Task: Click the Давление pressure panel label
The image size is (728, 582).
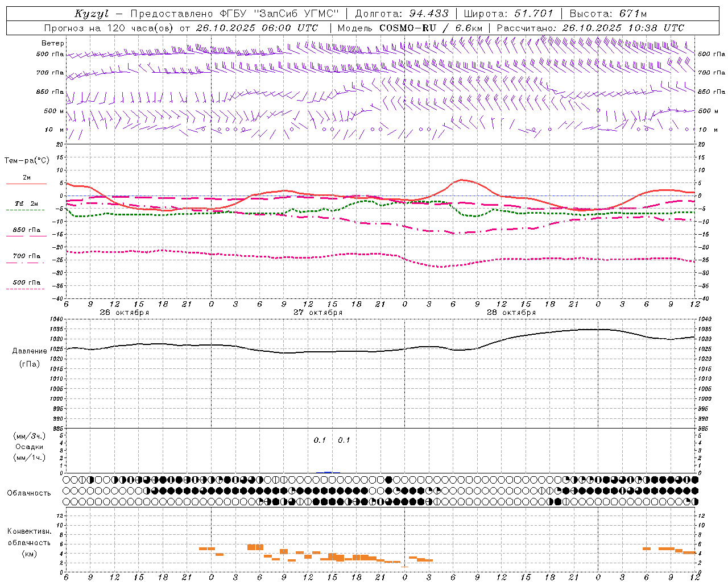Action: coord(30,351)
